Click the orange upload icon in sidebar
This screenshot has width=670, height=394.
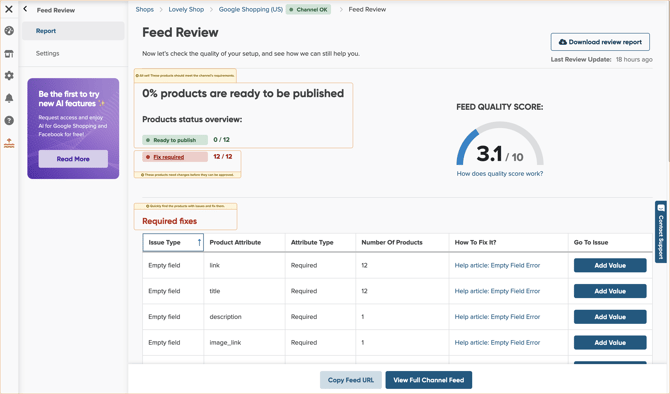click(x=9, y=143)
